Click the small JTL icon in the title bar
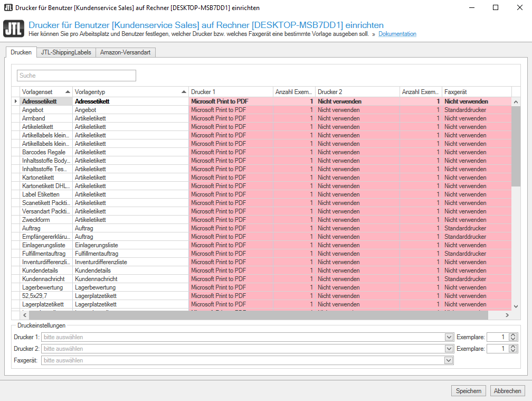The image size is (532, 401). (8, 8)
